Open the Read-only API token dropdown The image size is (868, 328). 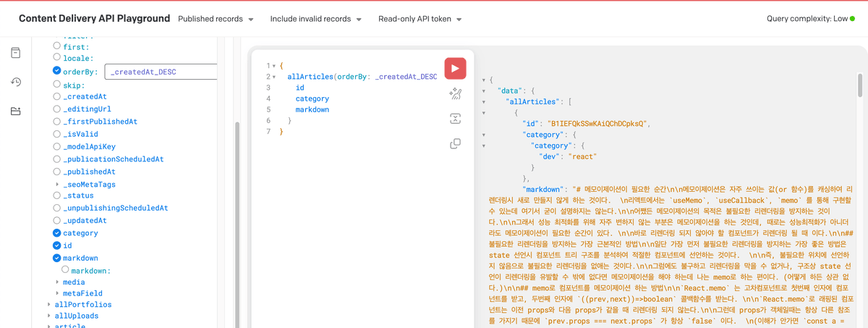click(x=420, y=19)
